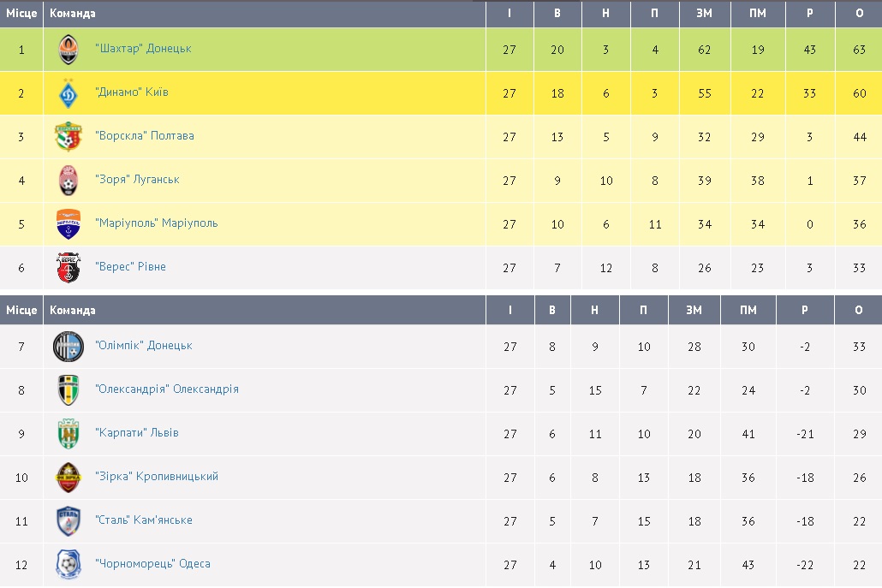Open the "Чорноморець" Одеса team link

click(x=152, y=564)
